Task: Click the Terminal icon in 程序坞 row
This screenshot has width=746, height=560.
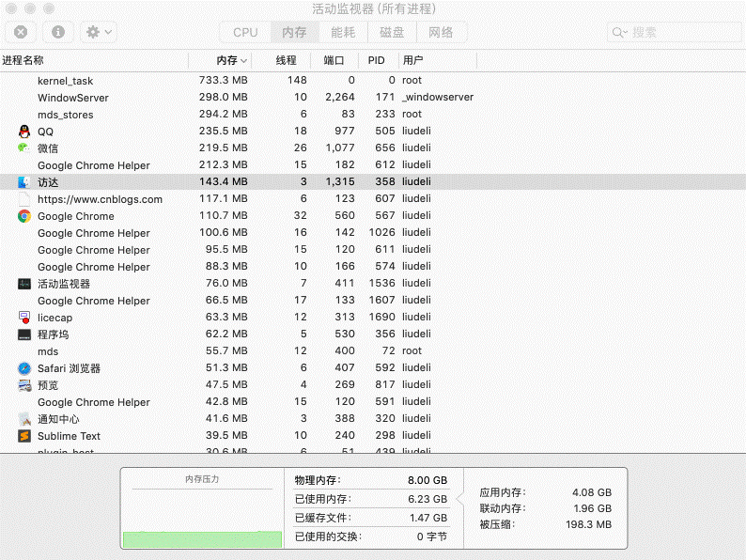Action: click(24, 334)
